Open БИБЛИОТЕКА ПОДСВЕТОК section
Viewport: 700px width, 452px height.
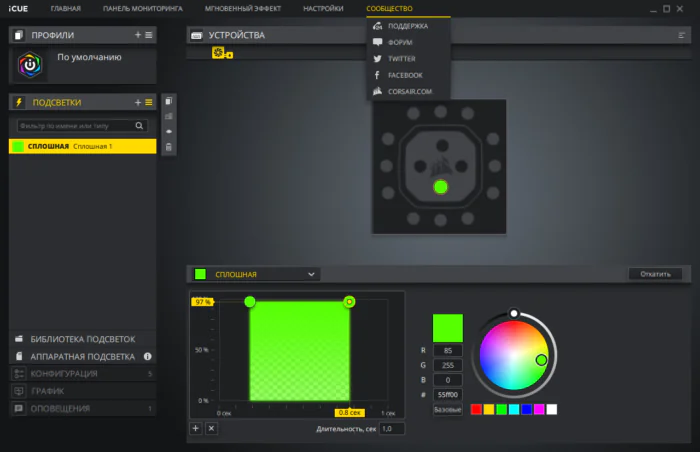[x=83, y=339]
